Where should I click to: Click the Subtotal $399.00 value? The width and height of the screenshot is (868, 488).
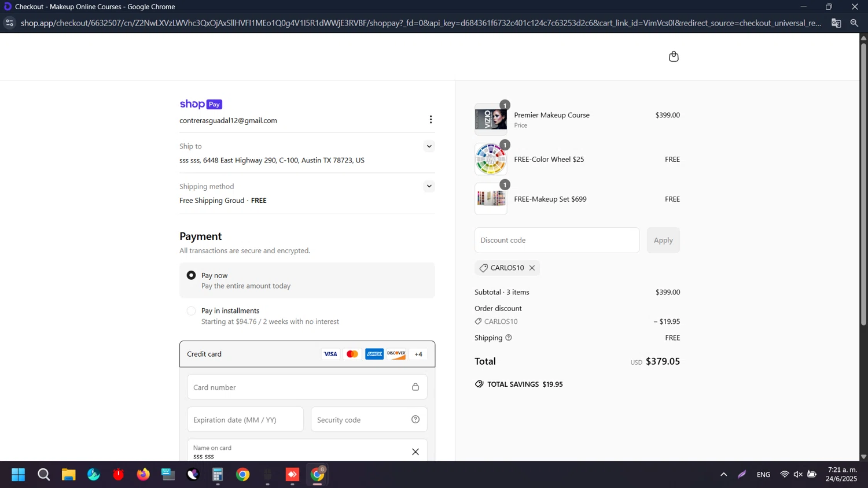tap(668, 292)
